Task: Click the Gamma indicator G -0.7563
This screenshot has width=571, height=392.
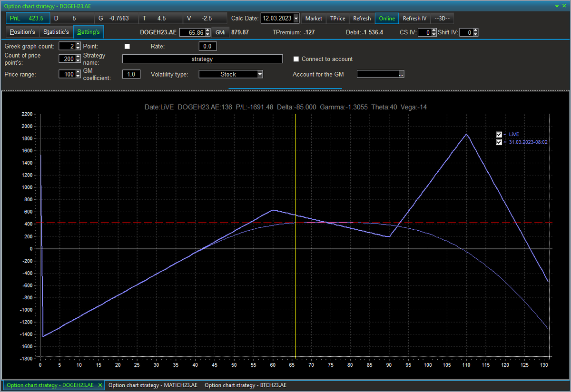Action: click(x=116, y=18)
